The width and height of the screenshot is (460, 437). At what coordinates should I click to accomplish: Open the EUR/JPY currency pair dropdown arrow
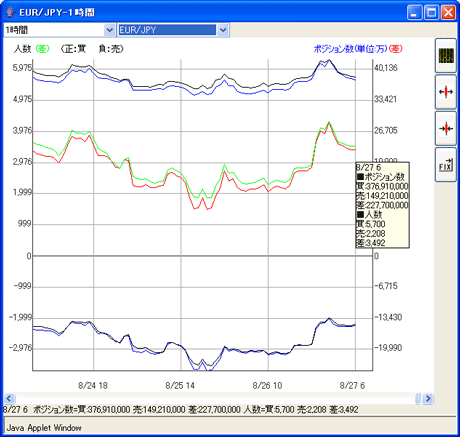(223, 30)
